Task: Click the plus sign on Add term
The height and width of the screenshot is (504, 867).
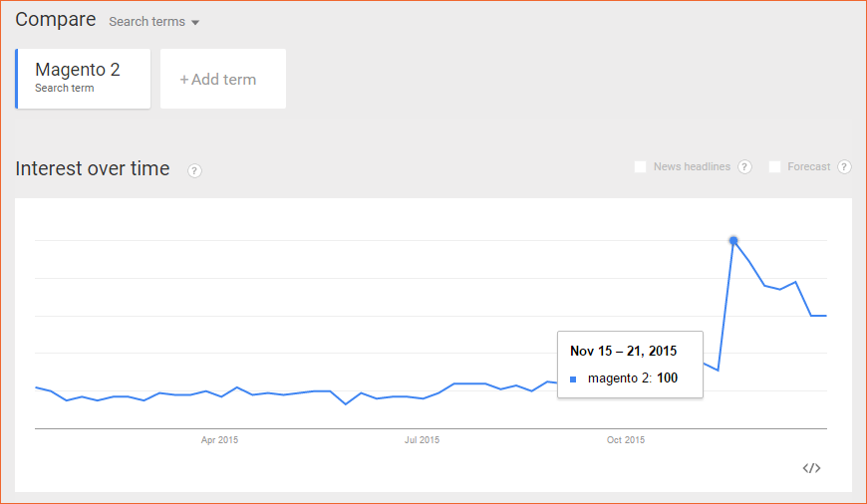Action: pos(184,80)
